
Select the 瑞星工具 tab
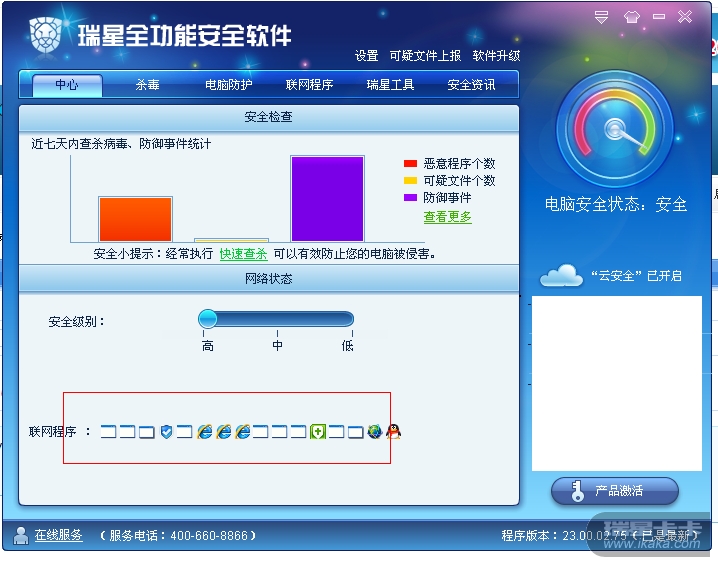coord(390,85)
